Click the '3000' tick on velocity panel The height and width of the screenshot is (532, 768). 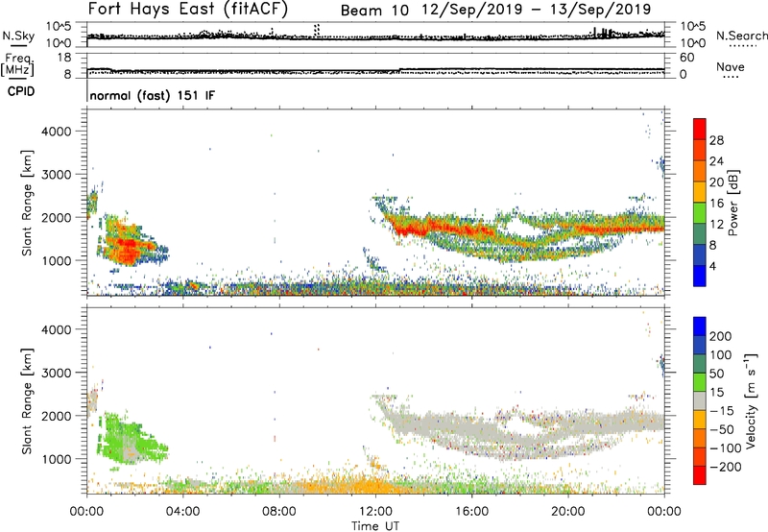click(x=56, y=373)
